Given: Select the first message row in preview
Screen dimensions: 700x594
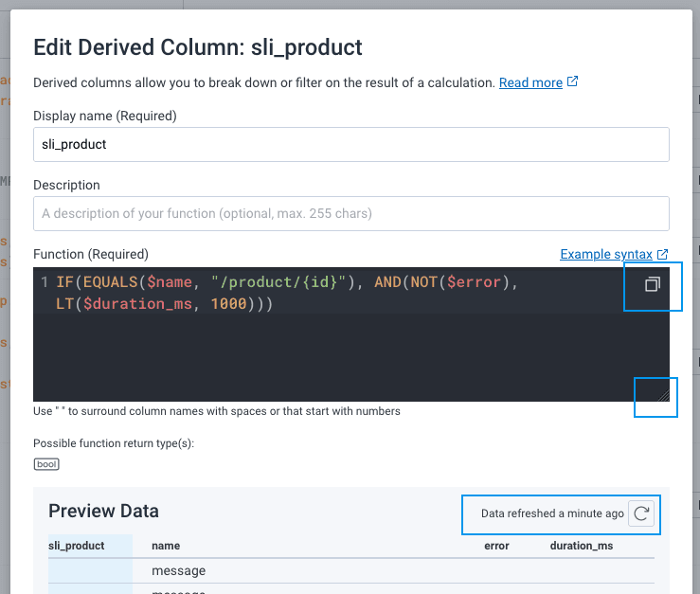Looking at the screenshot, I should [x=178, y=570].
